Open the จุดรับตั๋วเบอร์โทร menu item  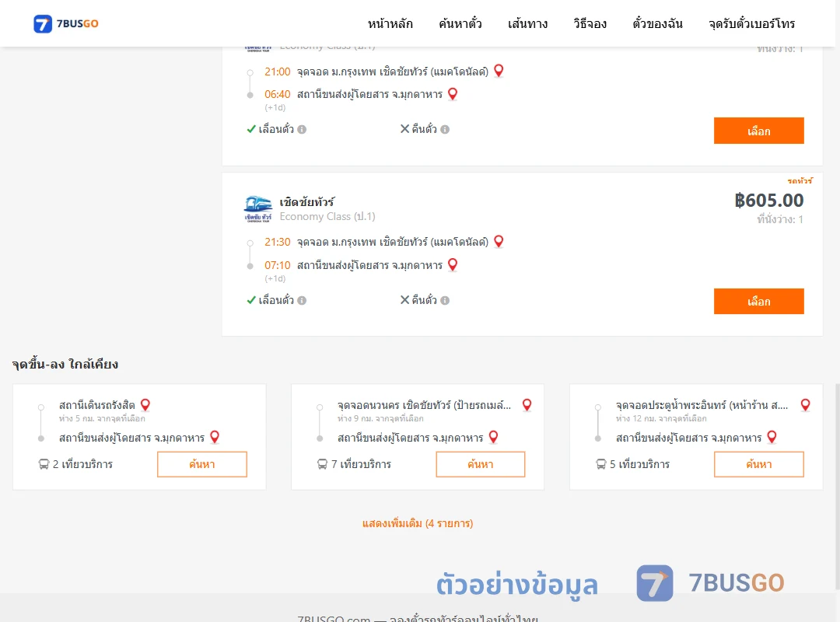pyautogui.click(x=751, y=23)
